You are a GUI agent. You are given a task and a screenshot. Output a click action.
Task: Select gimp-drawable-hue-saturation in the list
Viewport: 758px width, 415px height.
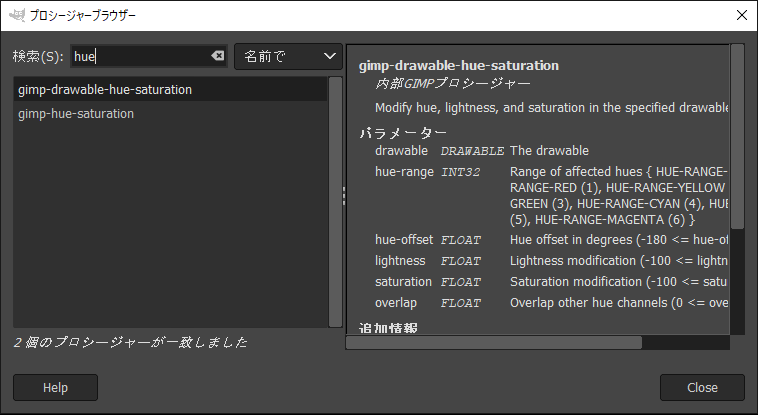coord(170,89)
